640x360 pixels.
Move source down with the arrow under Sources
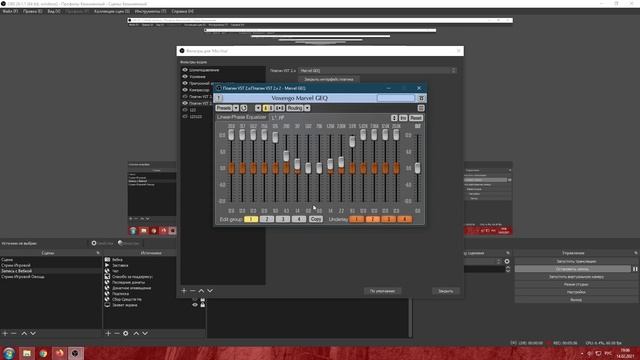click(x=145, y=333)
